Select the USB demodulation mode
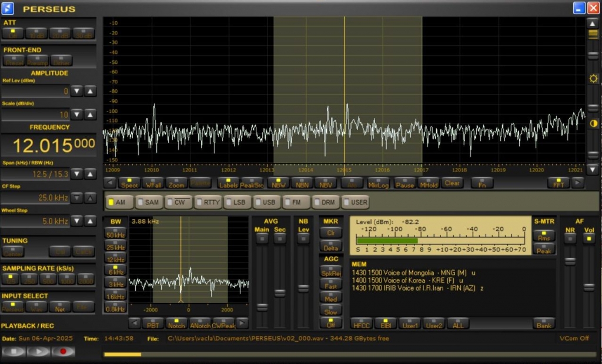 point(267,202)
